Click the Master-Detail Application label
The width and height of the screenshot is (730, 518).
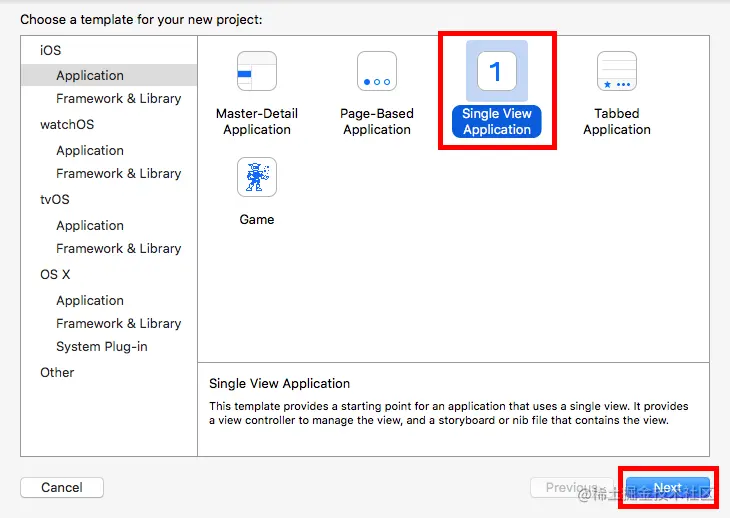click(257, 121)
